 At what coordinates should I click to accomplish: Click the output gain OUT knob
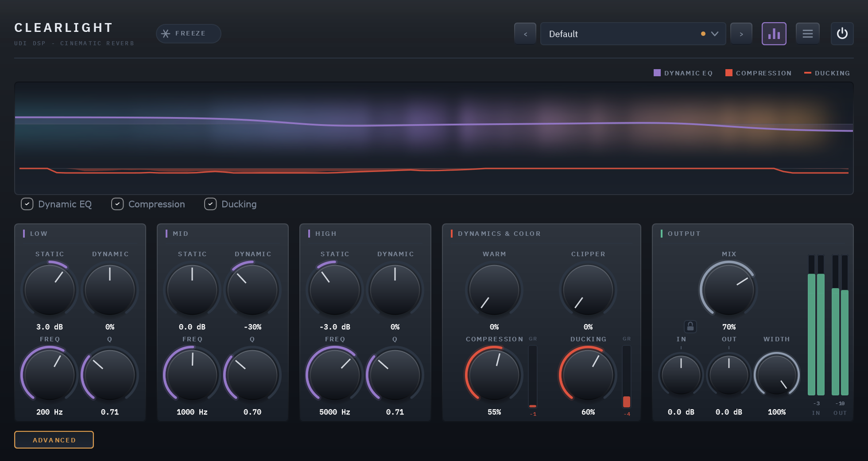[729, 375]
